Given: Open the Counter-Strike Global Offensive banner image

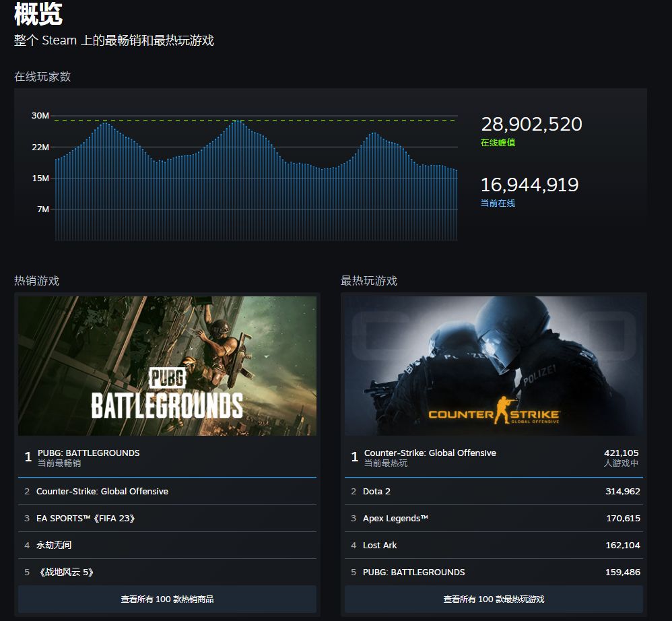Looking at the screenshot, I should [x=494, y=366].
